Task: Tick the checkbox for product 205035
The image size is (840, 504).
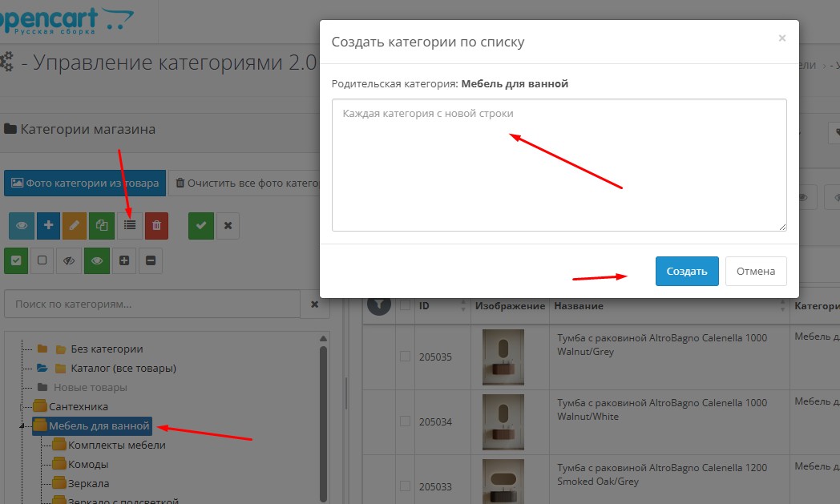Action: [x=406, y=357]
